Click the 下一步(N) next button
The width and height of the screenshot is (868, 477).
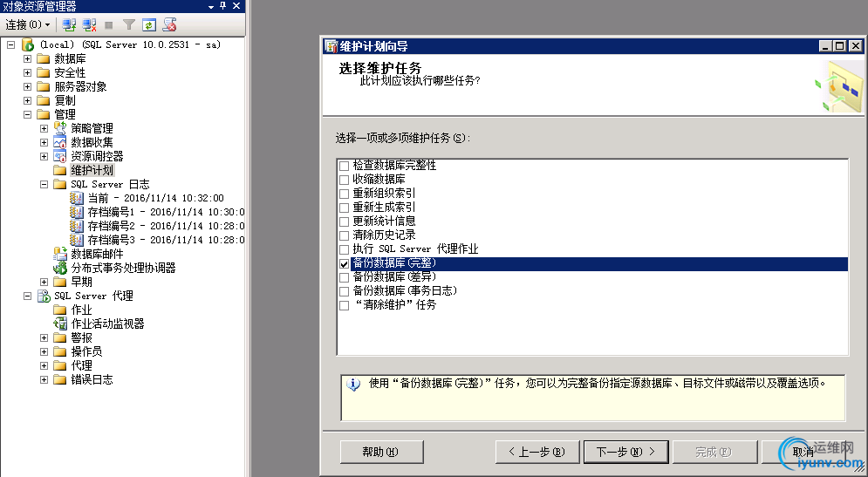[626, 452]
